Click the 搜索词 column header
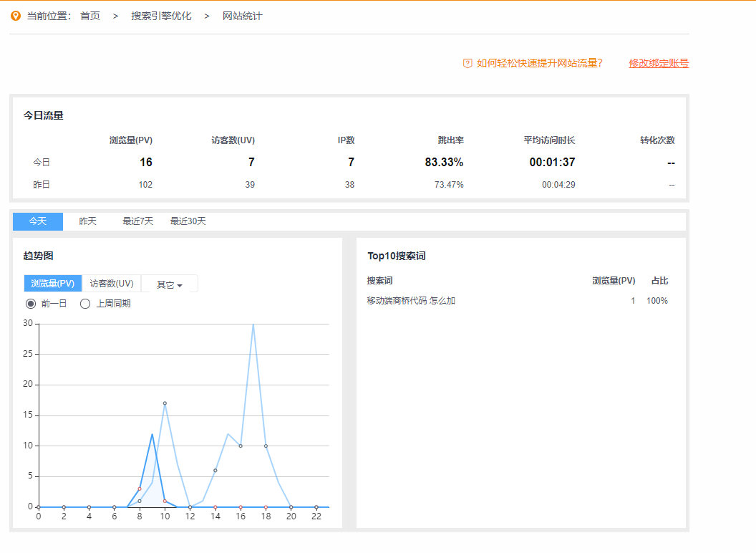Screen dimensions: 756x553 coord(379,281)
